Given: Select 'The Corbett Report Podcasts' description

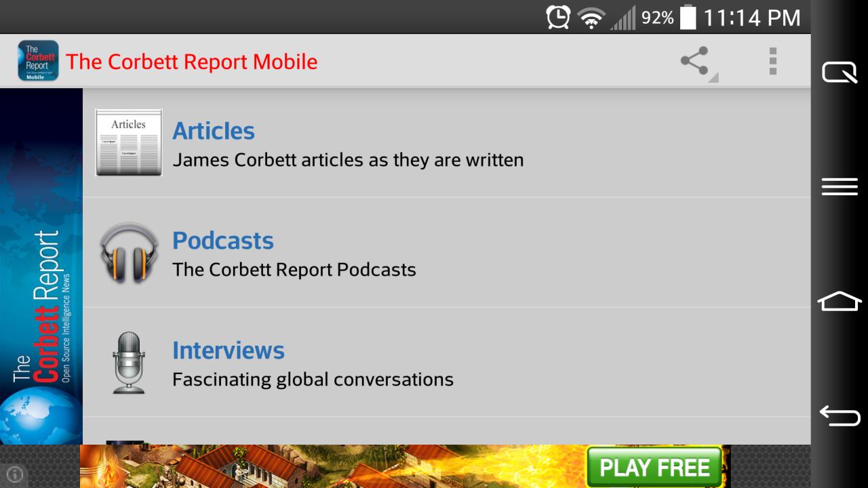Looking at the screenshot, I should pyautogui.click(x=294, y=270).
